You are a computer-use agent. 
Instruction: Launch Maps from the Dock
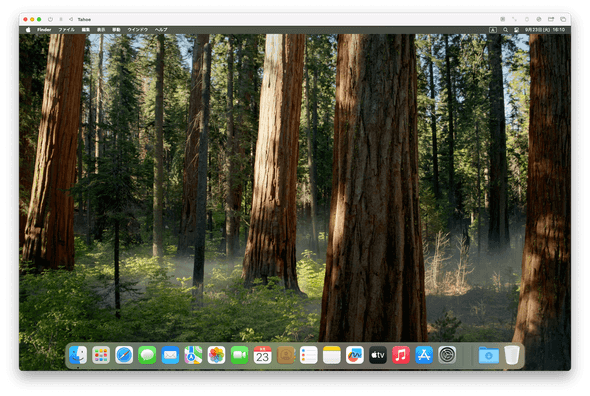[x=193, y=355]
